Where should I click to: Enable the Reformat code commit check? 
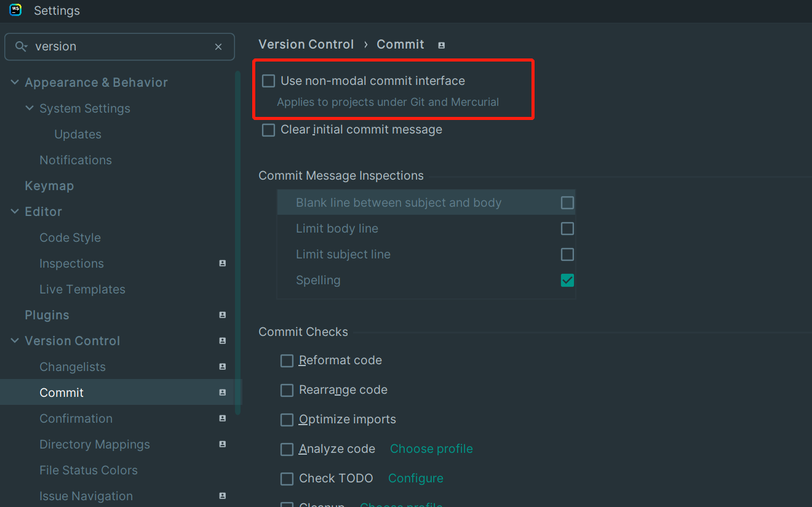tap(287, 361)
